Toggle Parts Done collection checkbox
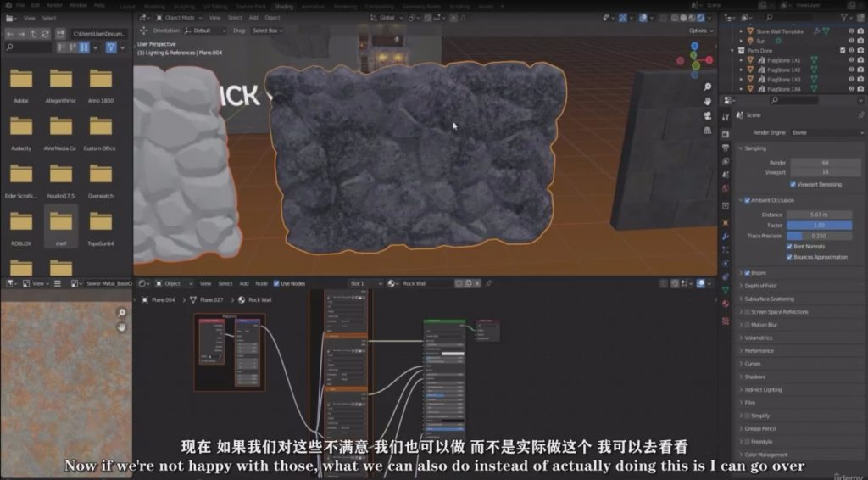The height and width of the screenshot is (480, 868). (x=843, y=50)
